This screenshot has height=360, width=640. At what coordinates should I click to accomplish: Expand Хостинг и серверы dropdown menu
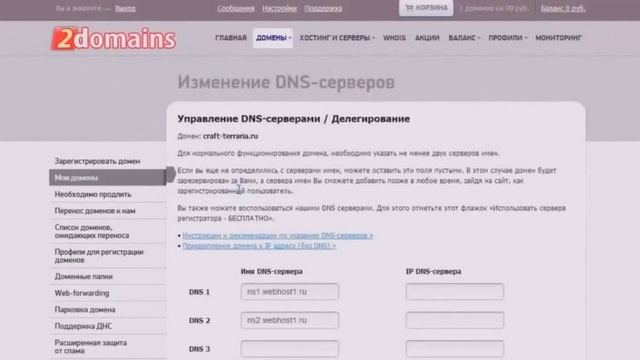pos(337,38)
